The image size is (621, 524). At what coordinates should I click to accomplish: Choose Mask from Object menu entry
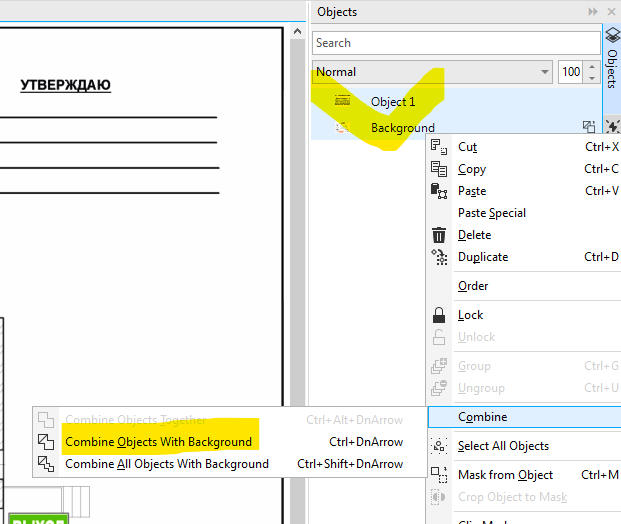524,475
